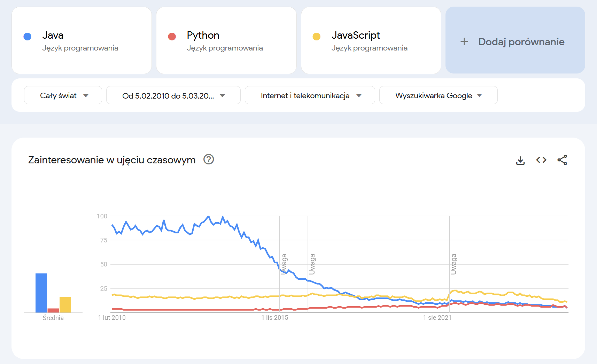Expand the Cały świat region dropdown
Image resolution: width=597 pixels, height=364 pixels.
pyautogui.click(x=63, y=95)
